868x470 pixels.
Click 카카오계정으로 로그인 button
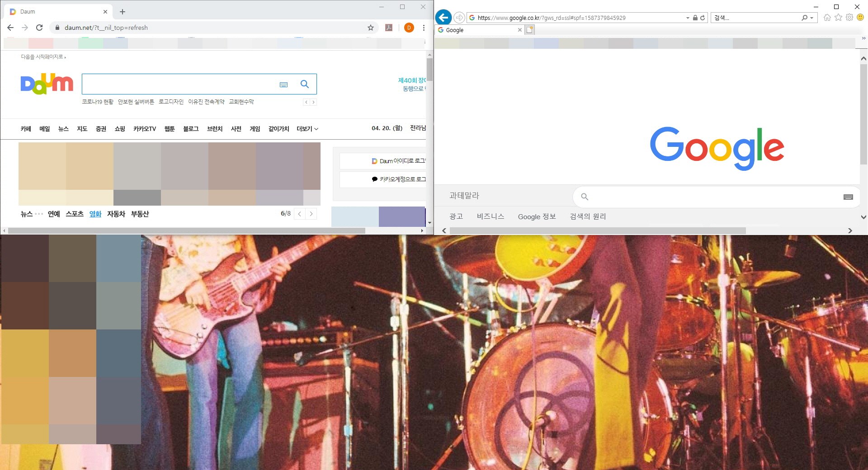pyautogui.click(x=383, y=179)
